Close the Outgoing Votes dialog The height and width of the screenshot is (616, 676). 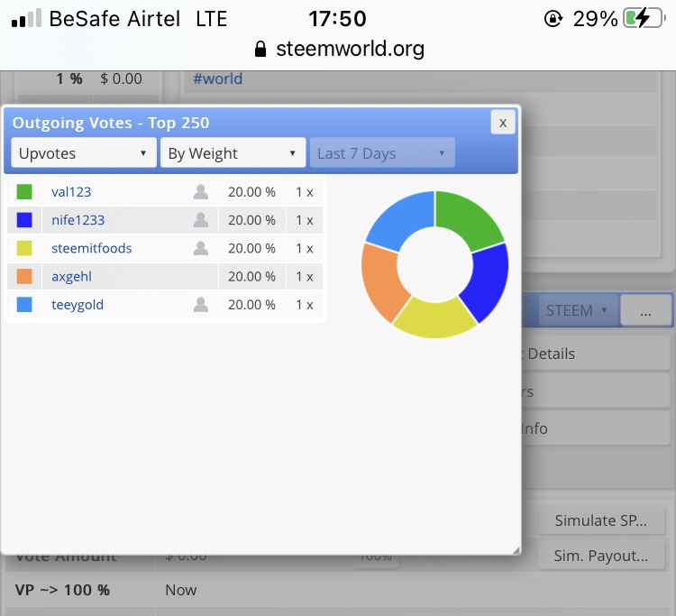coord(503,123)
